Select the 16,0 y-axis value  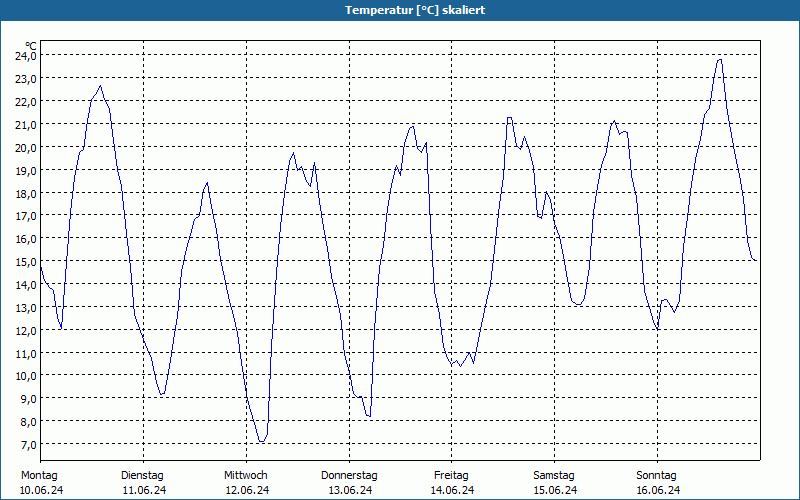[26, 239]
